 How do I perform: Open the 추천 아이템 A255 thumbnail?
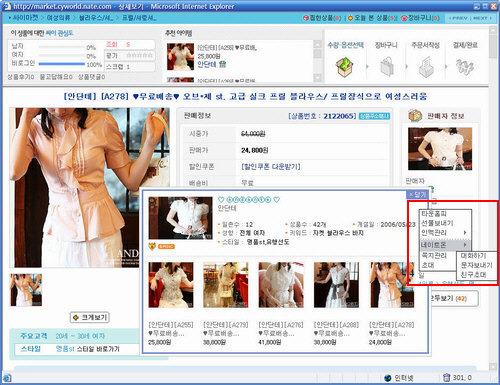(x=180, y=57)
